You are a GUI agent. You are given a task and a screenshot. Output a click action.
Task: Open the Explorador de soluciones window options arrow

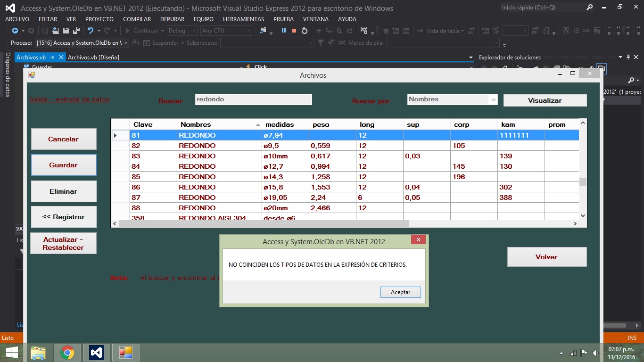620,57
